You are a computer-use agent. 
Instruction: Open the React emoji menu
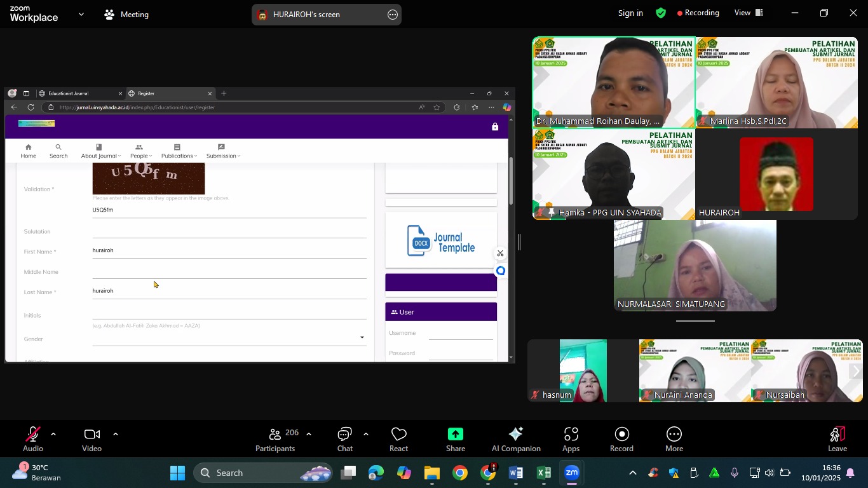point(399,440)
